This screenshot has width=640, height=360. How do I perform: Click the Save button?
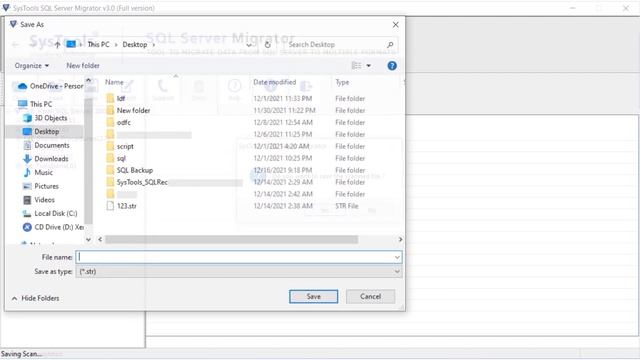pyautogui.click(x=313, y=296)
